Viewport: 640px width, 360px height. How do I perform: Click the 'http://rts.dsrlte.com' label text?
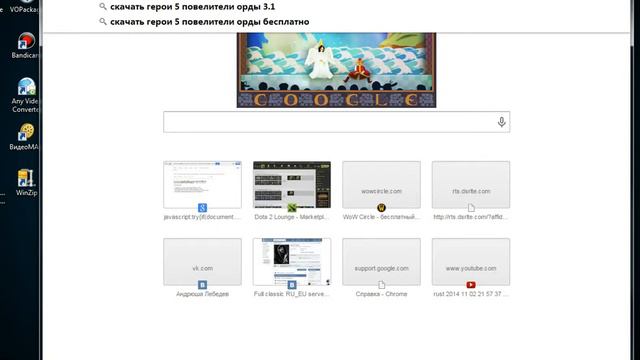(471, 217)
